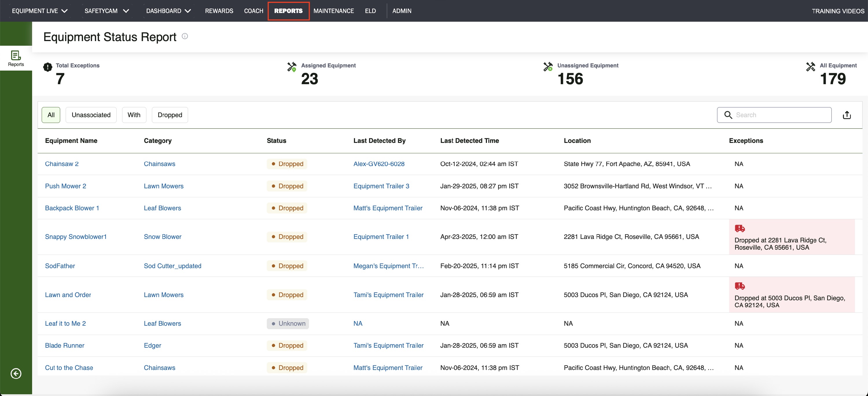Screen dimensions: 868x396
Task: Click the All Equipment tools icon
Action: pyautogui.click(x=810, y=67)
